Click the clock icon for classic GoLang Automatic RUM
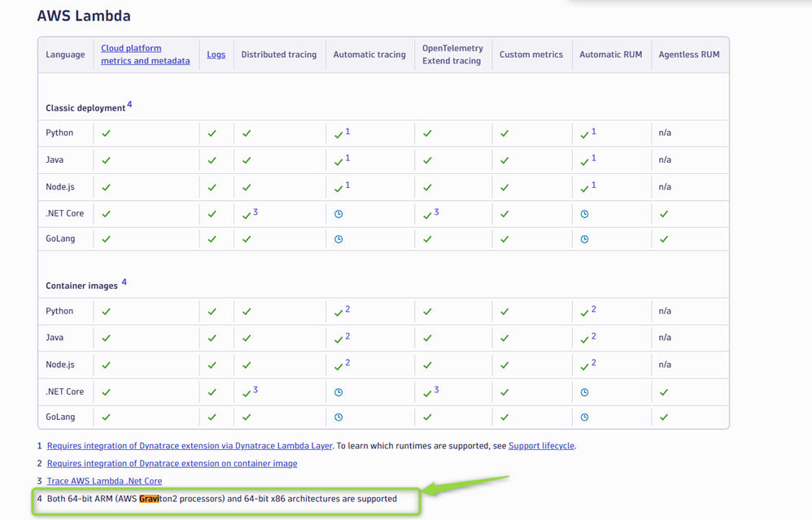Viewport: 812px width, 520px height. 584,239
